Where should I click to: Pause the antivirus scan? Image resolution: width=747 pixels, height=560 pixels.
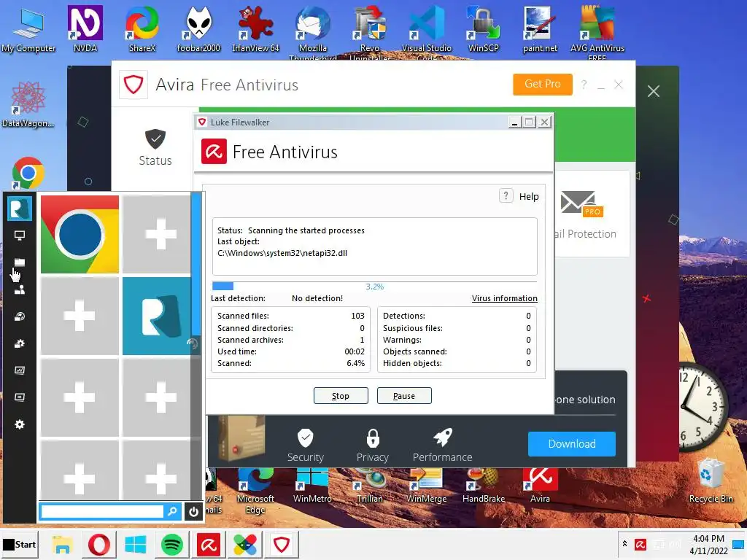[404, 396]
